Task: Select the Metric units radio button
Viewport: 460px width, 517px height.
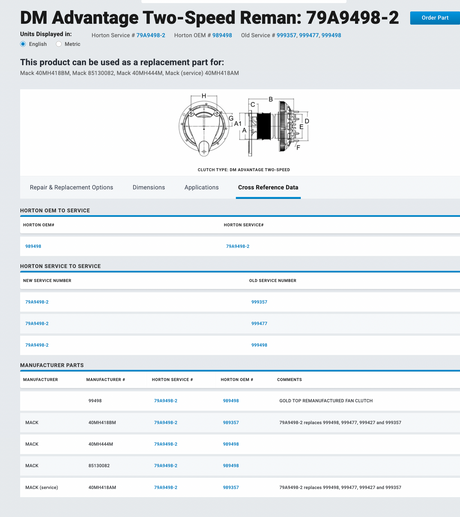Action: 59,44
